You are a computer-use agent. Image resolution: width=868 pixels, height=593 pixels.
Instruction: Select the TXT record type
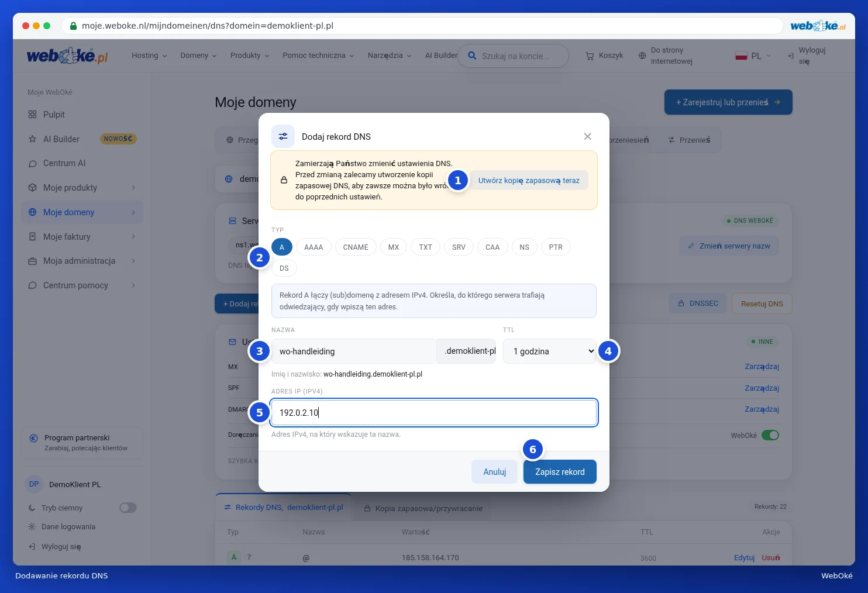(x=425, y=247)
